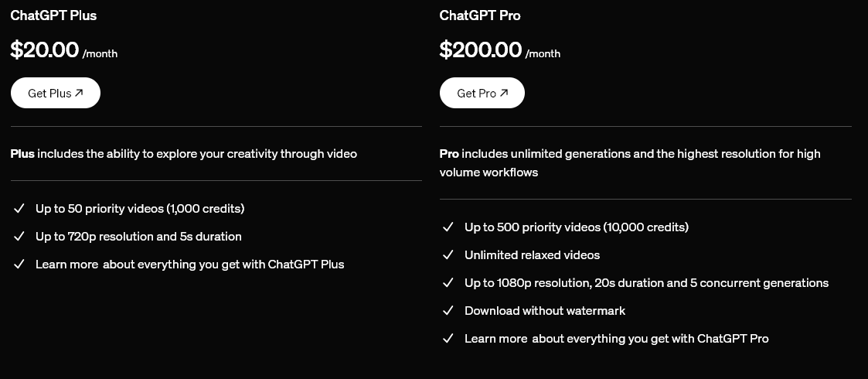Click checkmark beside 50 priority videos
The height and width of the screenshot is (379, 868).
[x=19, y=209]
